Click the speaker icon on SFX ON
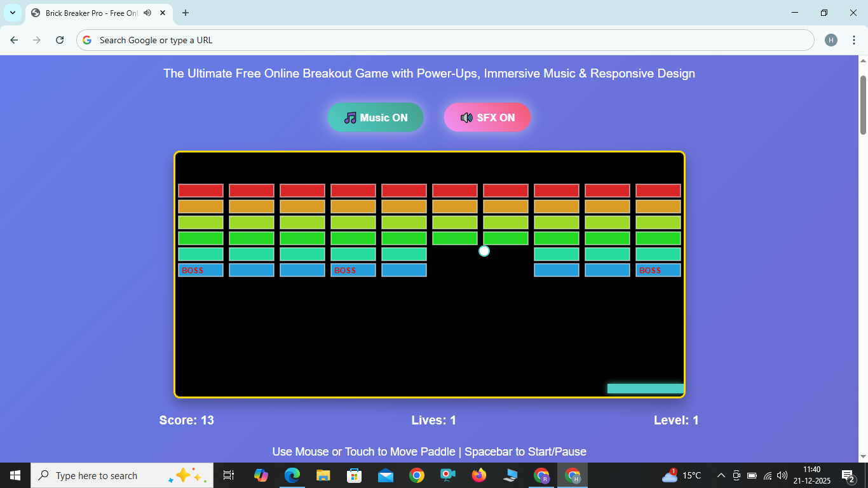The image size is (868, 488). point(466,117)
